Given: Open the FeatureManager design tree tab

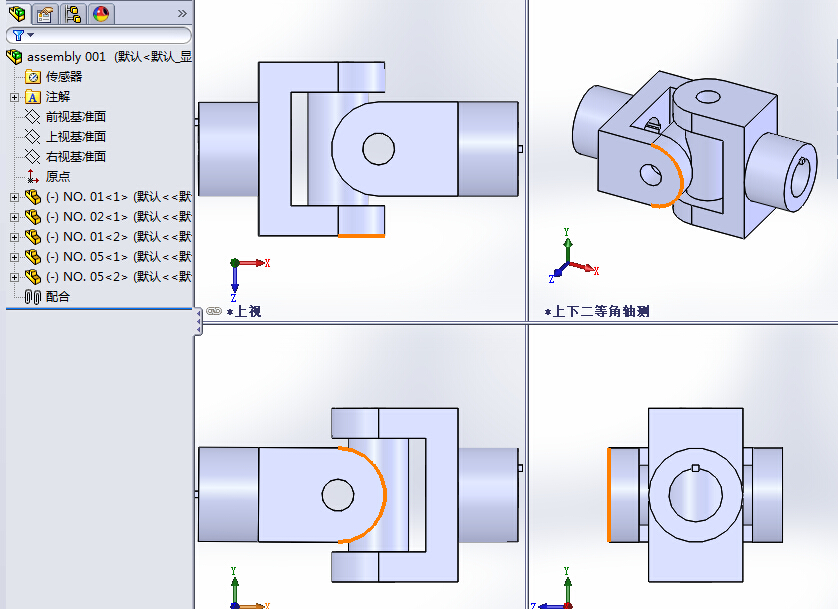Looking at the screenshot, I should [x=17, y=13].
